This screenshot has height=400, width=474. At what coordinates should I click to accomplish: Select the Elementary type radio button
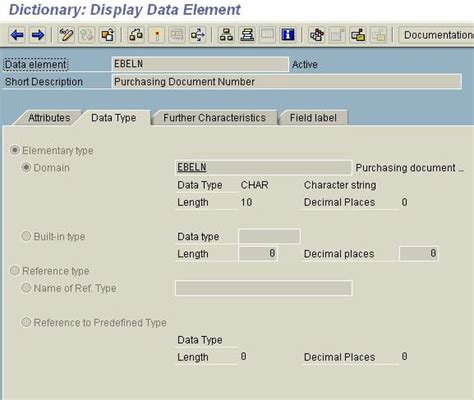pos(15,150)
